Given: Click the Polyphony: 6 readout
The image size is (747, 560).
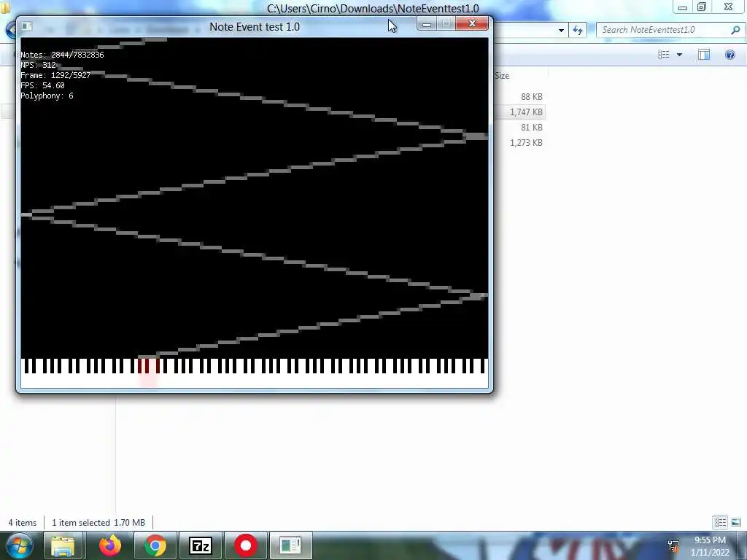Looking at the screenshot, I should (x=47, y=96).
